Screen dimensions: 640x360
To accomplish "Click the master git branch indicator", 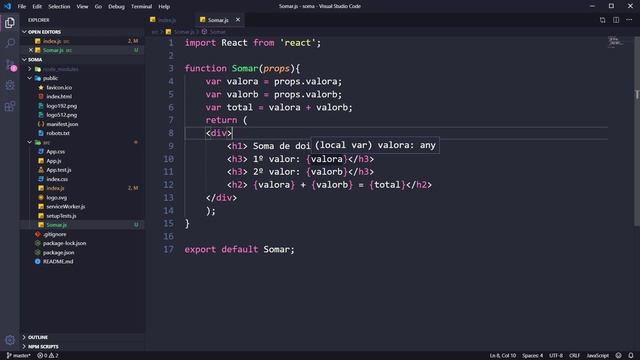I will [x=18, y=356].
